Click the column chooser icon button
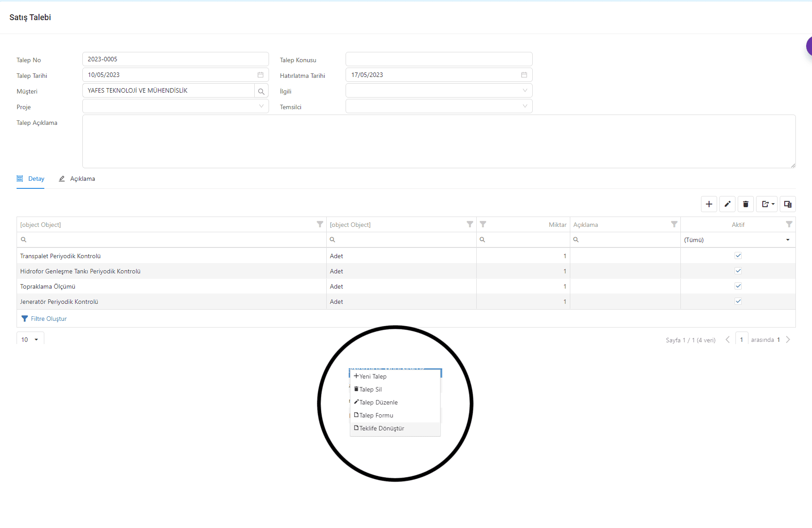This screenshot has height=528, width=812. pos(788,204)
